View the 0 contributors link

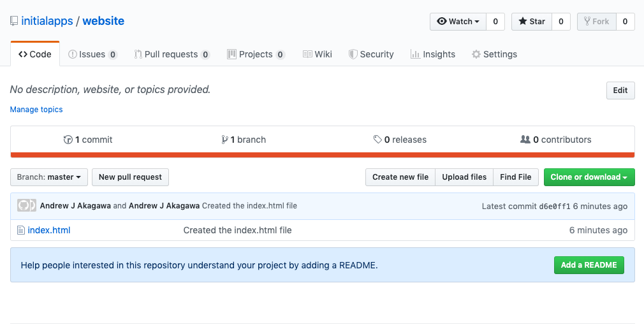(x=556, y=140)
